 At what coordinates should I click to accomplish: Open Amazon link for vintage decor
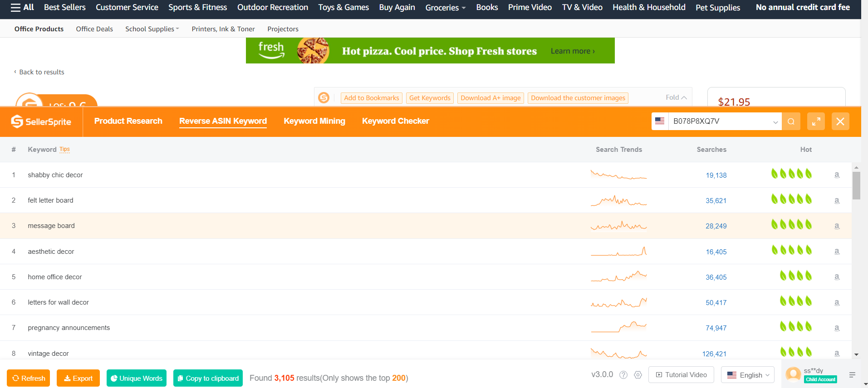coord(837,353)
